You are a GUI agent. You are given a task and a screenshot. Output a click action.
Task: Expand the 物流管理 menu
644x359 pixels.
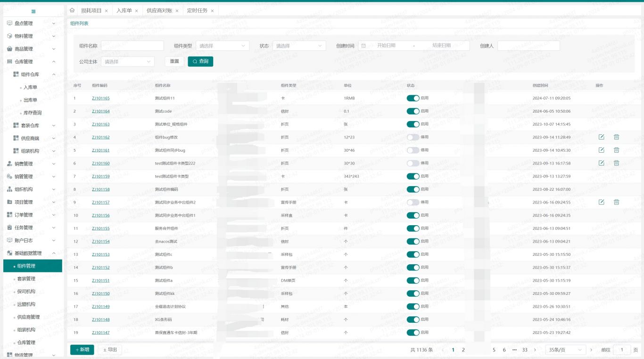54,355
